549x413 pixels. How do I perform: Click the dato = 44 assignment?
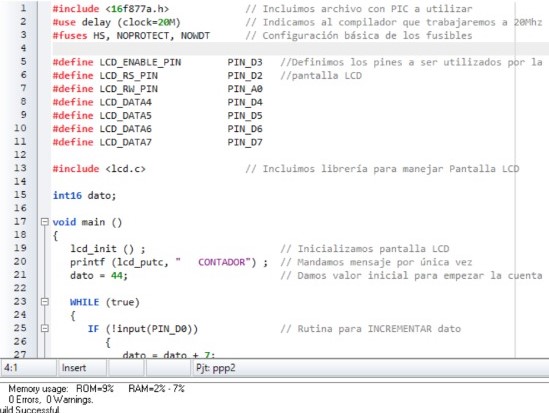pos(99,275)
